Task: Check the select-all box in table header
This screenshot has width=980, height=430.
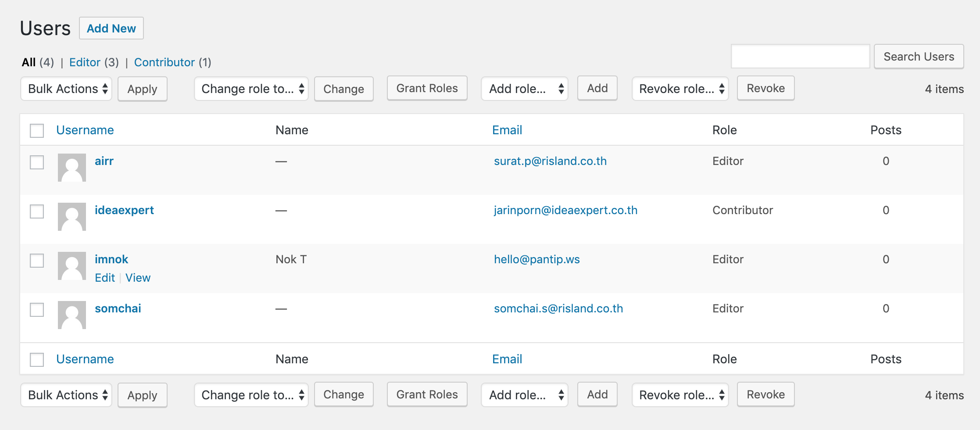Action: pyautogui.click(x=37, y=131)
